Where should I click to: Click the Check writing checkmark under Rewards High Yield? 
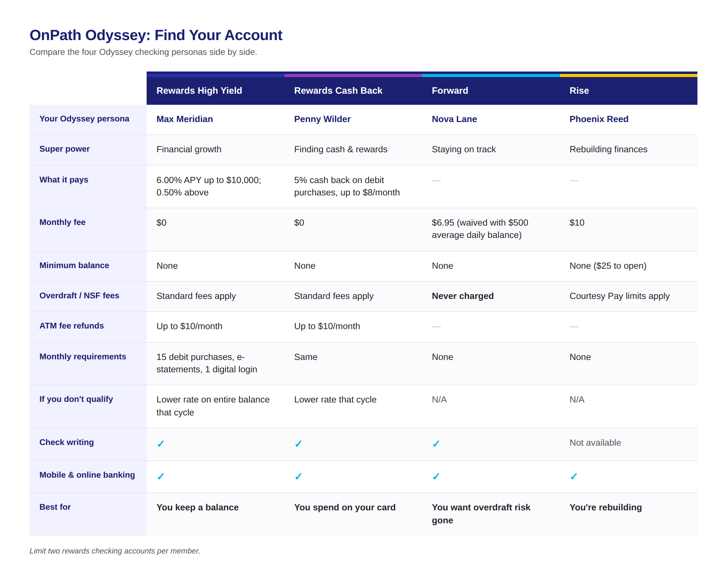[x=160, y=443]
